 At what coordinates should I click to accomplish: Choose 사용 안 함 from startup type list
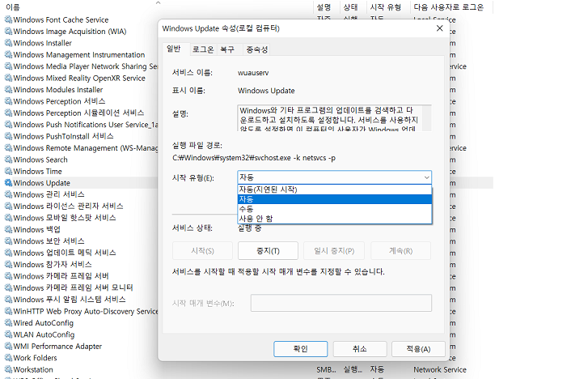tap(335, 219)
